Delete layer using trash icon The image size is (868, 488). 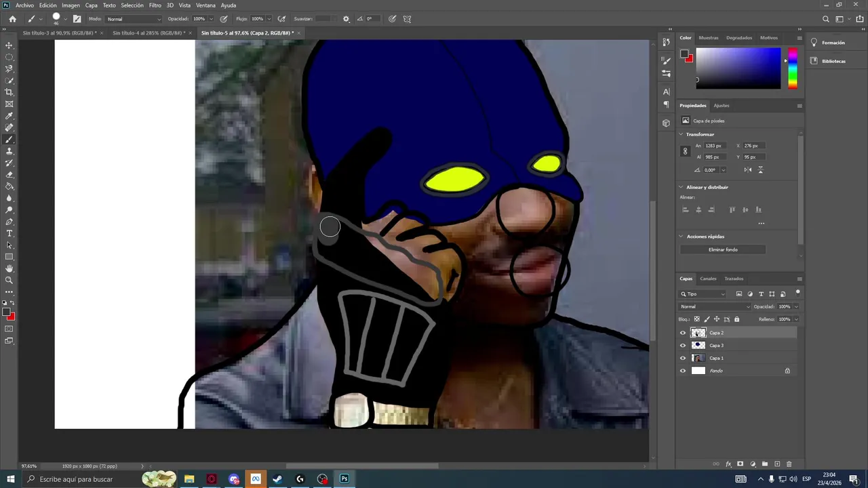pos(789,464)
